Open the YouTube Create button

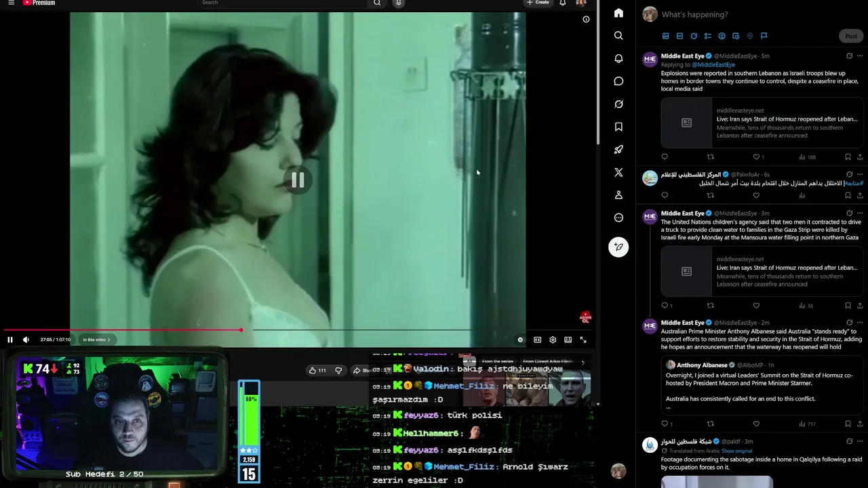pyautogui.click(x=538, y=3)
